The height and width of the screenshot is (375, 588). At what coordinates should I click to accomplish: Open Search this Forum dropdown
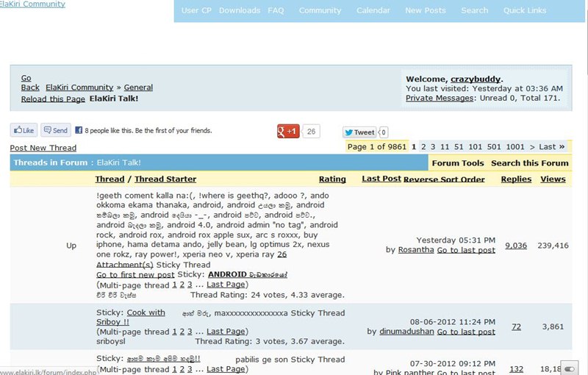[529, 163]
